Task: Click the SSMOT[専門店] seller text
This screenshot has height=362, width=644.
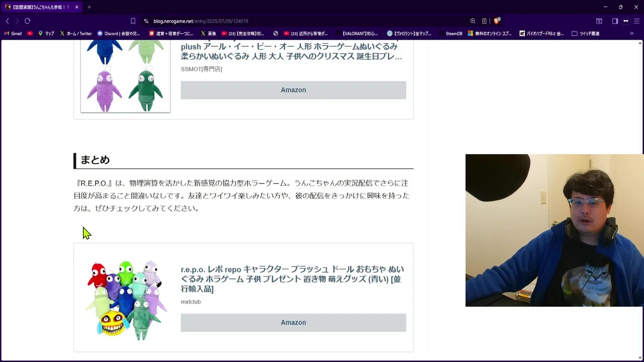Action: (201, 69)
